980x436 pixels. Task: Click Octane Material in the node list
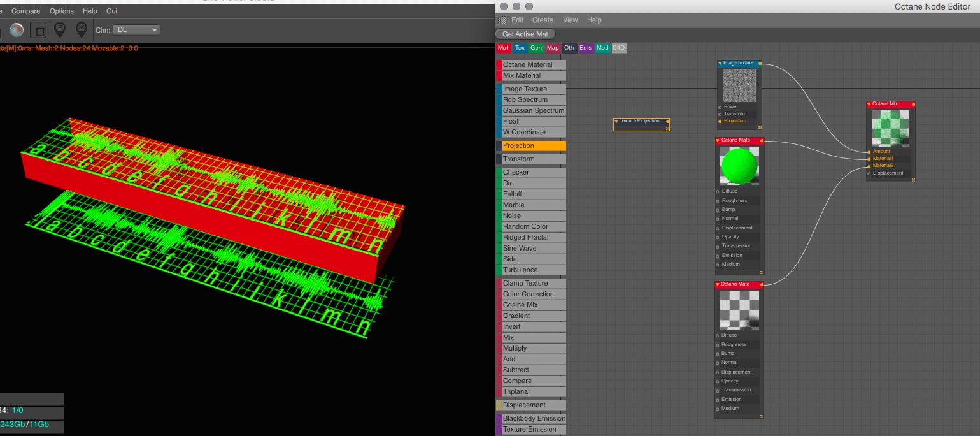(x=531, y=65)
